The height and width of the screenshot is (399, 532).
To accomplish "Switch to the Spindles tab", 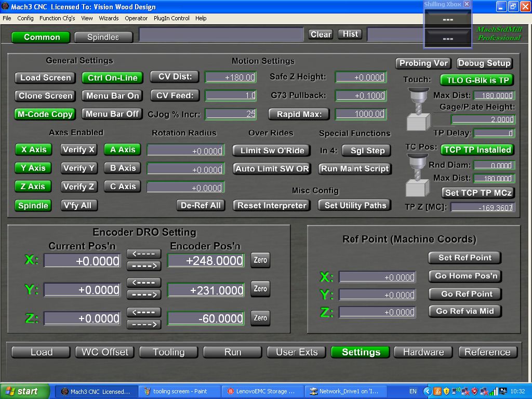I will pos(103,37).
